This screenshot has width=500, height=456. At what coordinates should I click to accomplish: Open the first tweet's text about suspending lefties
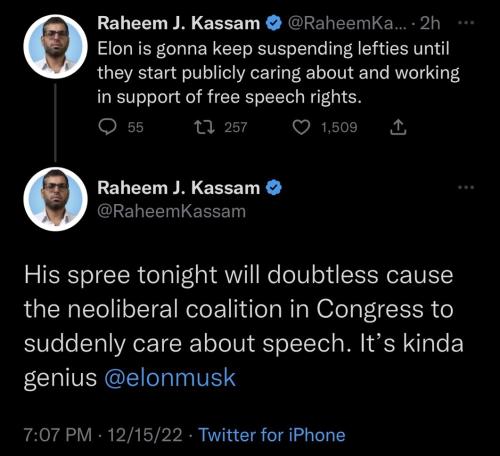[279, 73]
